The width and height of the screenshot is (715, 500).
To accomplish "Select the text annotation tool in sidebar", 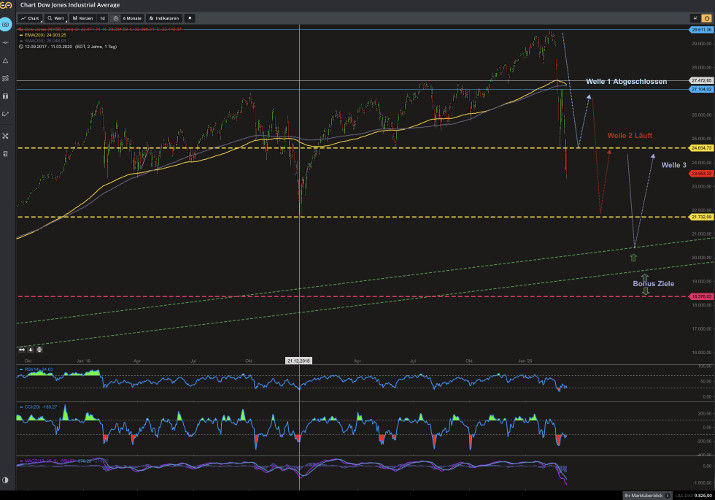I will pos(5,96).
